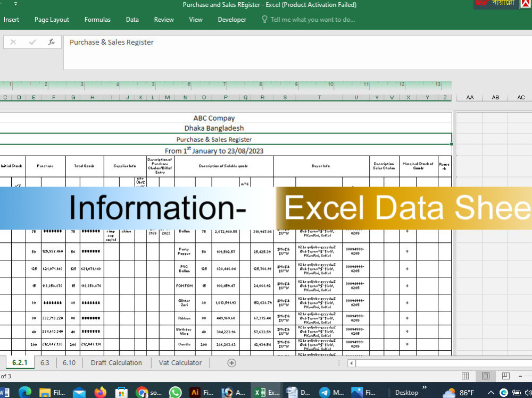This screenshot has height=398, width=532.
Task: Open the View ribbon tab
Action: [x=195, y=19]
